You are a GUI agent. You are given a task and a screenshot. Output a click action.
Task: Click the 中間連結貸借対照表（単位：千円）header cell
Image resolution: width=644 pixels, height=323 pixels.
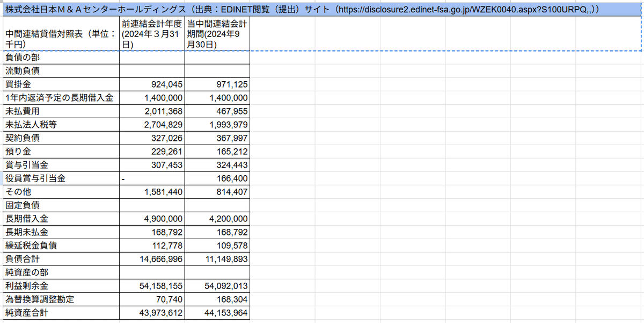tap(61, 34)
